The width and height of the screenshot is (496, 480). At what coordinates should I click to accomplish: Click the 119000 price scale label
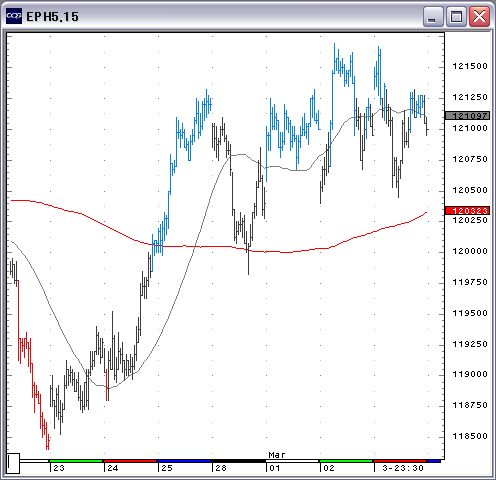click(470, 374)
